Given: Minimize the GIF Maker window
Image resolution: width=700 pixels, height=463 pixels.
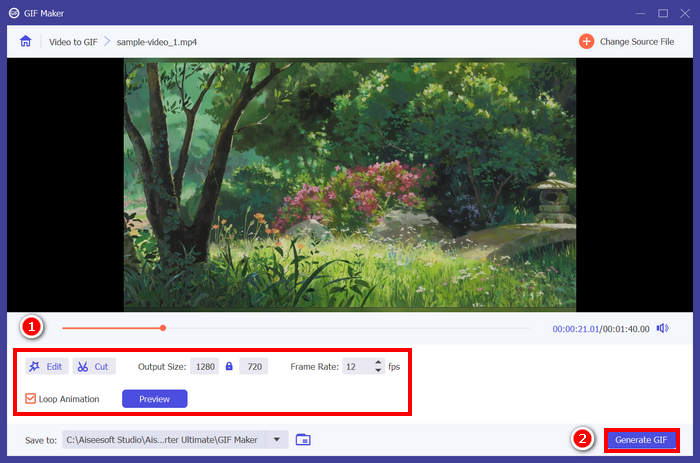Looking at the screenshot, I should pyautogui.click(x=640, y=13).
